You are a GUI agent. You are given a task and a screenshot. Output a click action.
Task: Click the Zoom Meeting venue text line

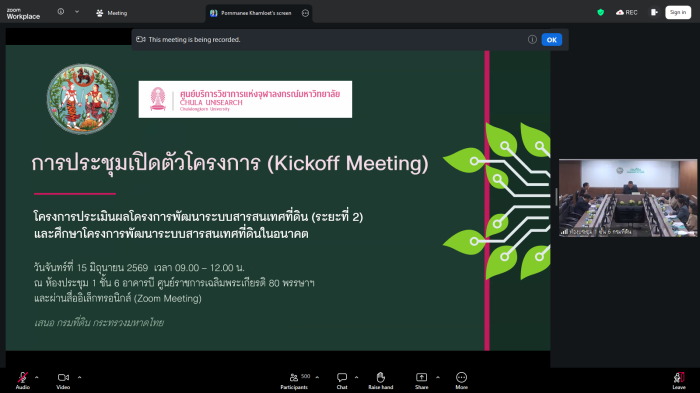(118, 298)
